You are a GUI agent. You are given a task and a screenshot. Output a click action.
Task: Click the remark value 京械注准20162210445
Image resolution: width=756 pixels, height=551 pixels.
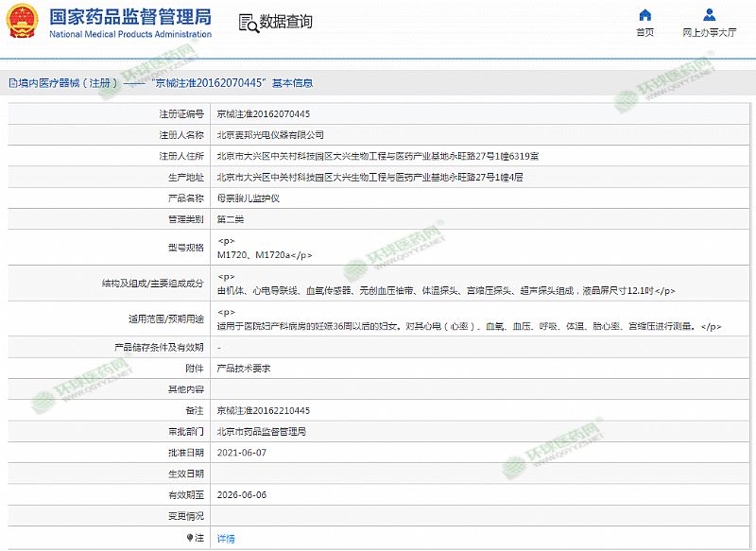263,410
